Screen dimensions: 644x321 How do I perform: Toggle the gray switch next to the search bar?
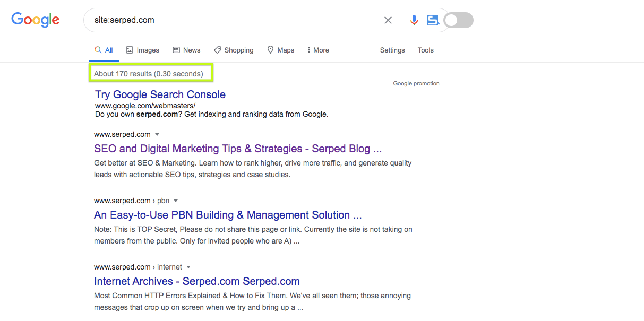coord(458,20)
